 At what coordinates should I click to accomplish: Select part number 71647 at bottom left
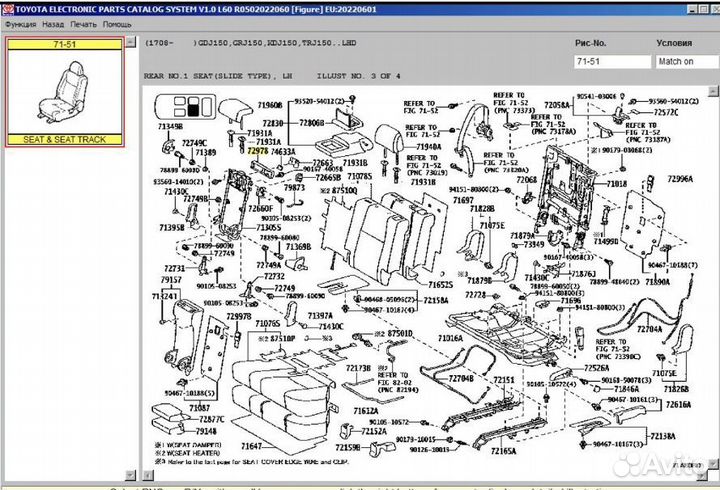[250, 445]
